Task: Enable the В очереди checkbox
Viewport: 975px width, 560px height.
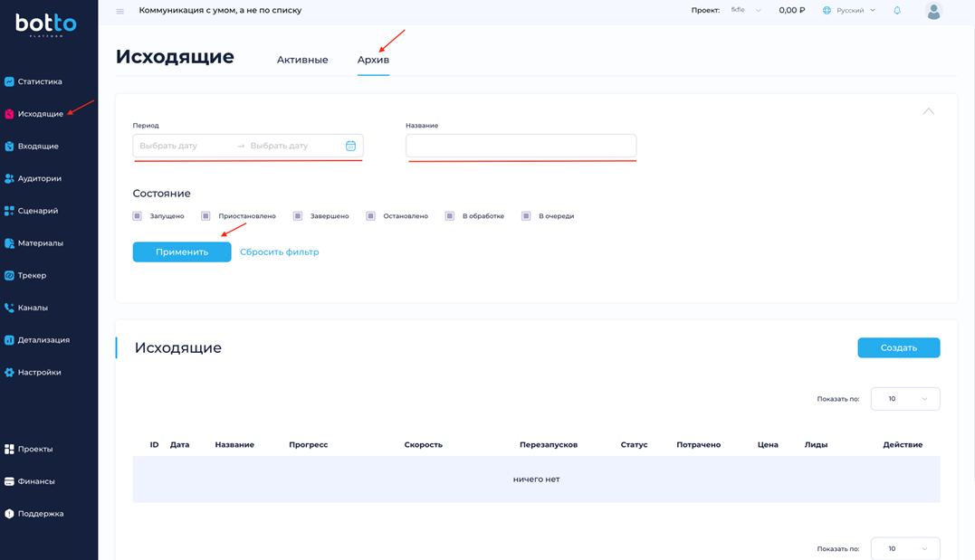Action: pos(526,216)
